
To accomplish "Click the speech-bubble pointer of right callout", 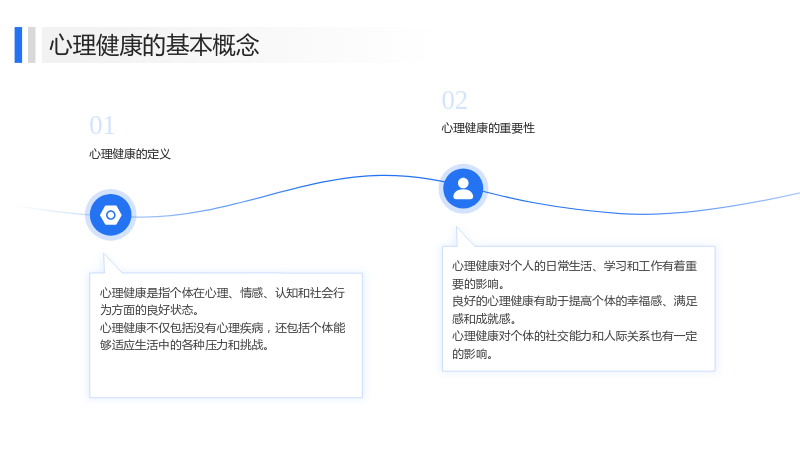I will click(x=463, y=238).
